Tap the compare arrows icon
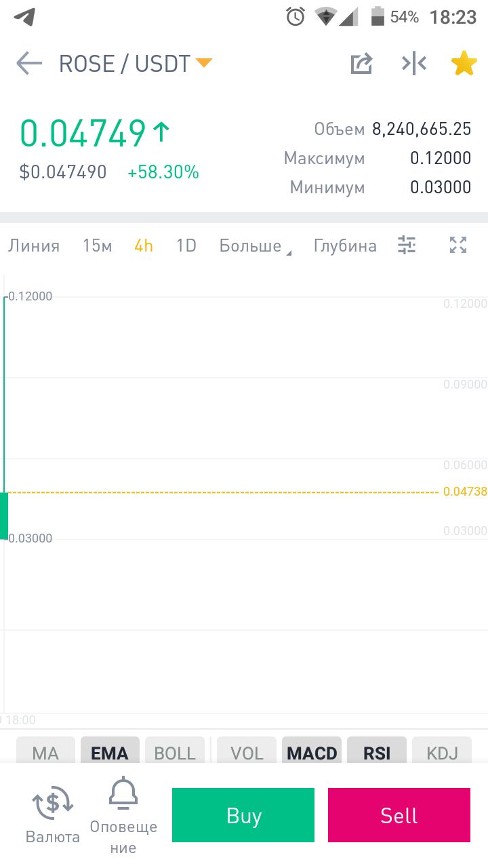This screenshot has width=488, height=868. (413, 64)
